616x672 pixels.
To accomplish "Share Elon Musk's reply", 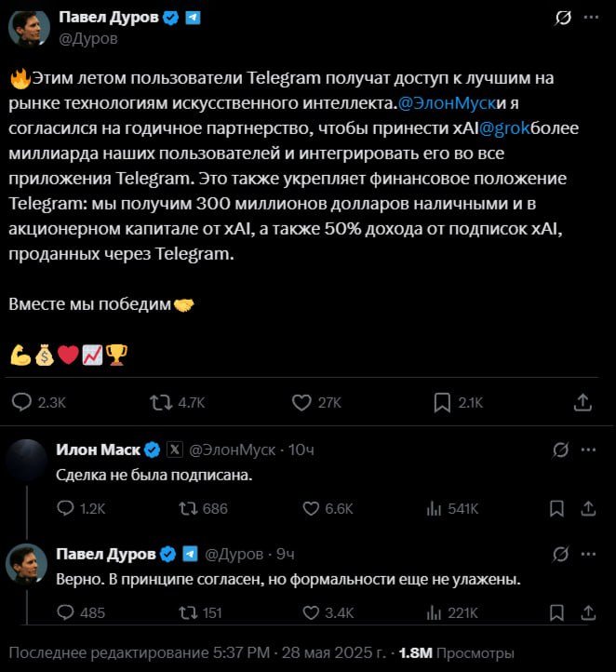I will pyautogui.click(x=588, y=508).
